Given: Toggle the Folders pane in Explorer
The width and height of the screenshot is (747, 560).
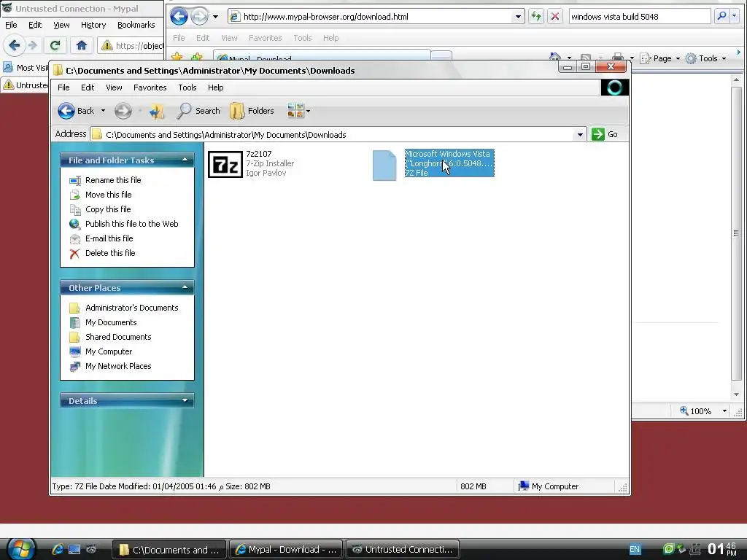Looking at the screenshot, I should 252,111.
